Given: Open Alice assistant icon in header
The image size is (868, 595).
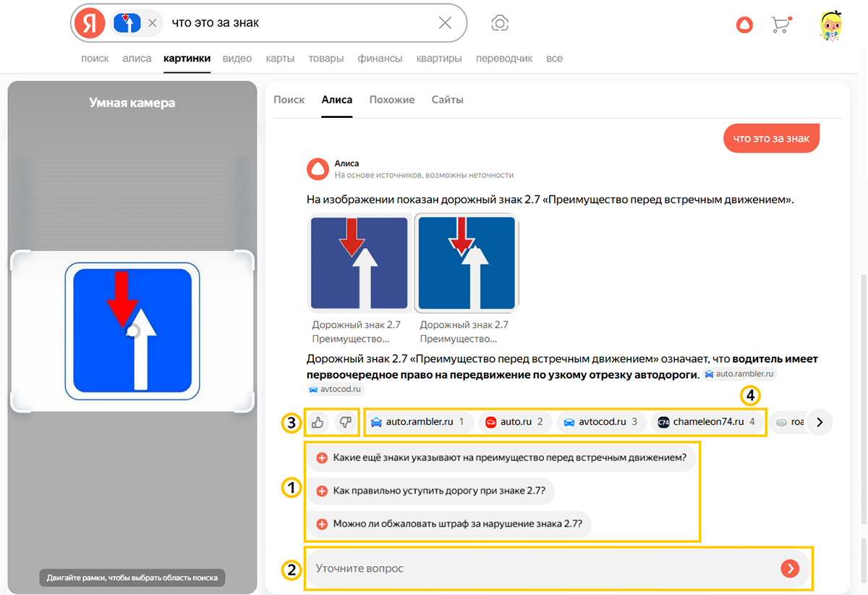Looking at the screenshot, I should 744,25.
